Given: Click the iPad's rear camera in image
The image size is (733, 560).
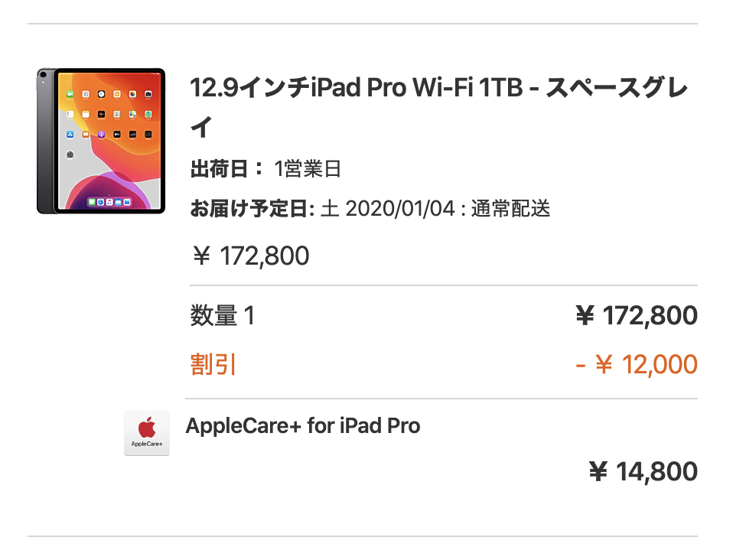Looking at the screenshot, I should [x=43, y=74].
